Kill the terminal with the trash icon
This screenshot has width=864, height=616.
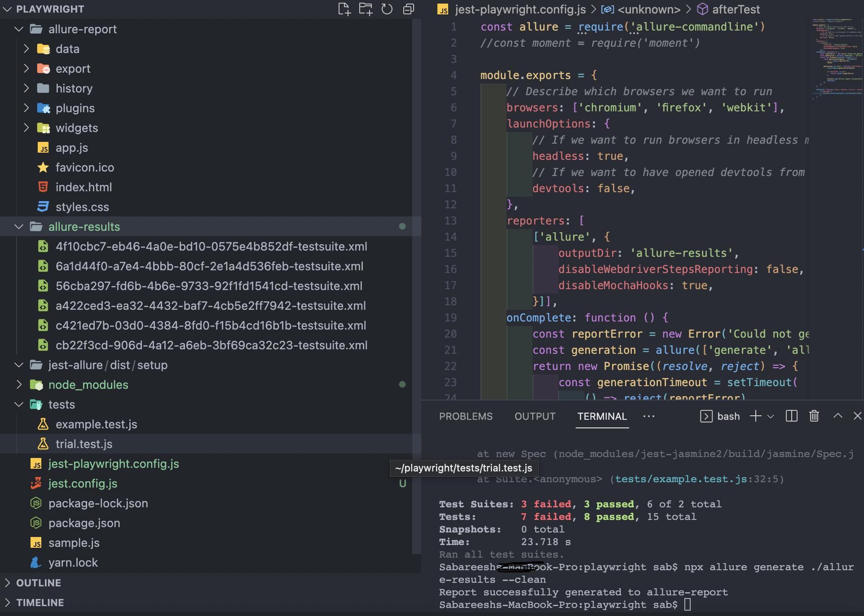coord(814,416)
